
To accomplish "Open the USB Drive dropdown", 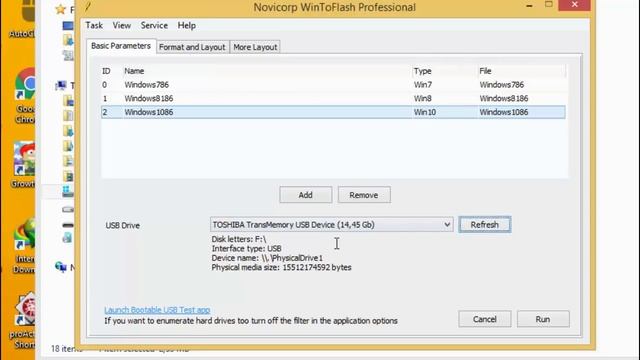I will (331, 224).
